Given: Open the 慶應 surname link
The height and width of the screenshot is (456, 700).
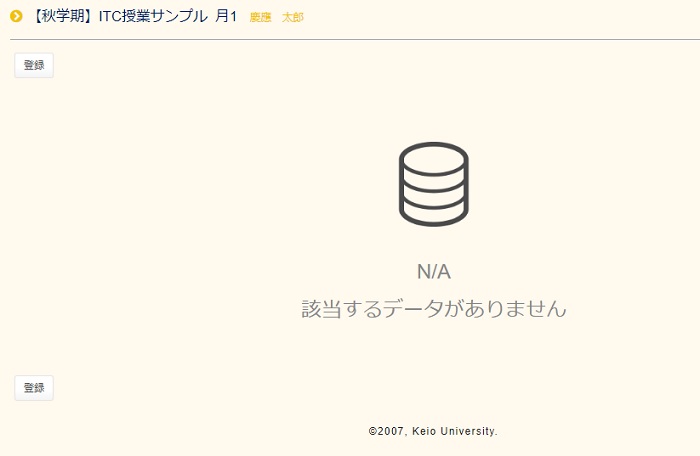Looking at the screenshot, I should coord(260,17).
